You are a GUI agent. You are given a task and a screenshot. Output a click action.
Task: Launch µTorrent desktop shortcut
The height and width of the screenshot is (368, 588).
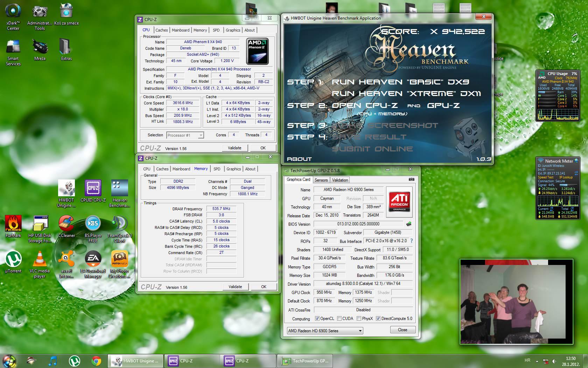(13, 262)
